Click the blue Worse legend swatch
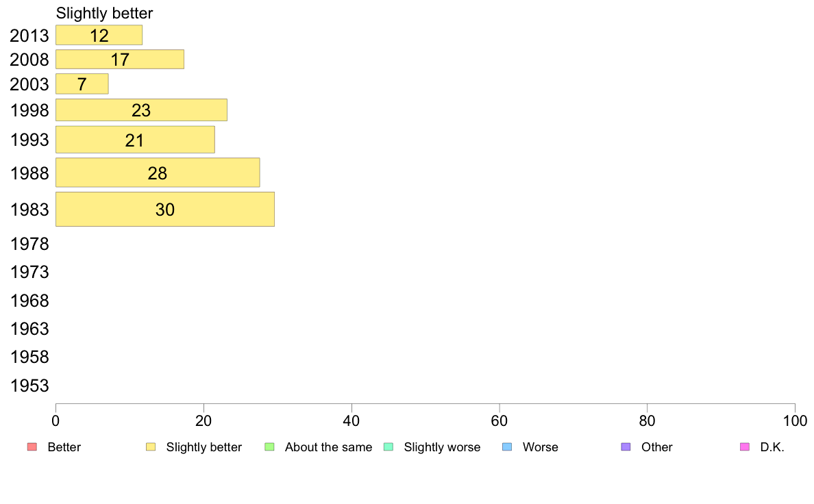The image size is (814, 504). [x=507, y=447]
